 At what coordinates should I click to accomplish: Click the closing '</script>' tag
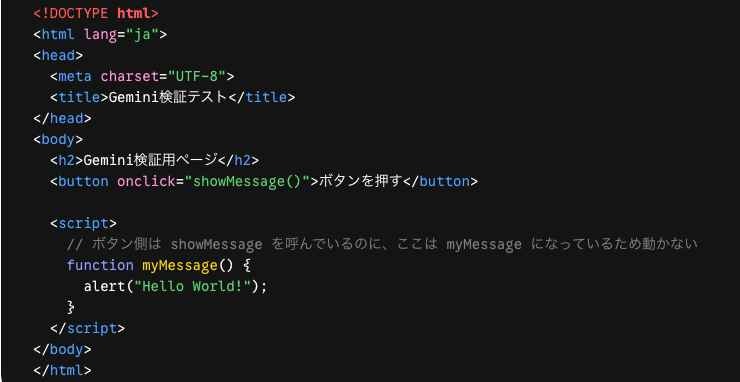pyautogui.click(x=88, y=328)
